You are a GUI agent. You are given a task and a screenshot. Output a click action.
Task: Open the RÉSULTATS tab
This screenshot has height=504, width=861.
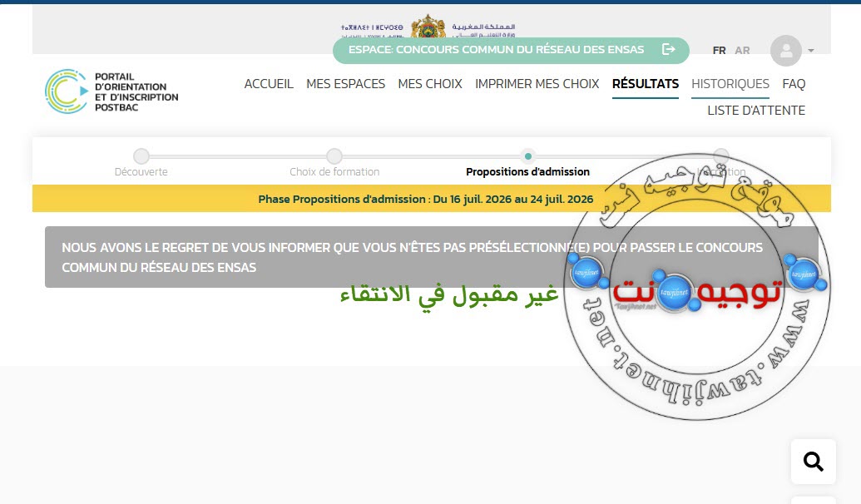(646, 84)
